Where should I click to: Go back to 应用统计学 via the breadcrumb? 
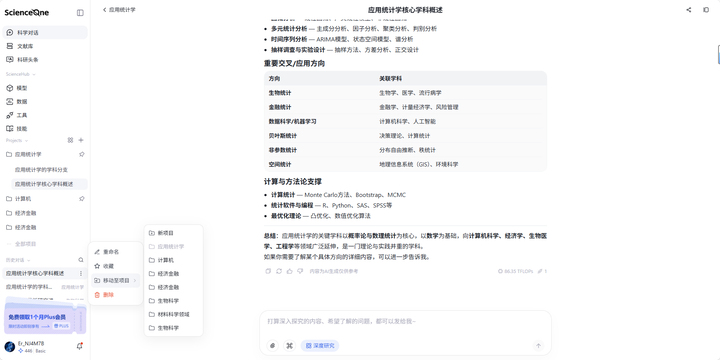119,10
